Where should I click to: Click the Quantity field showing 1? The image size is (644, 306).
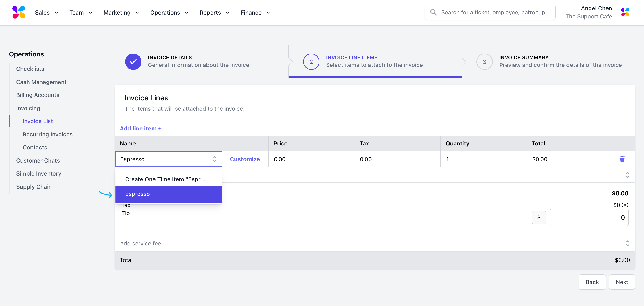(x=483, y=159)
